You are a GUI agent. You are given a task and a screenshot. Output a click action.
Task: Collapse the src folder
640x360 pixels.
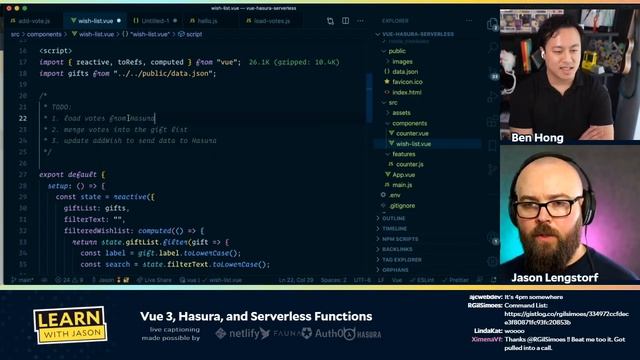(x=393, y=102)
